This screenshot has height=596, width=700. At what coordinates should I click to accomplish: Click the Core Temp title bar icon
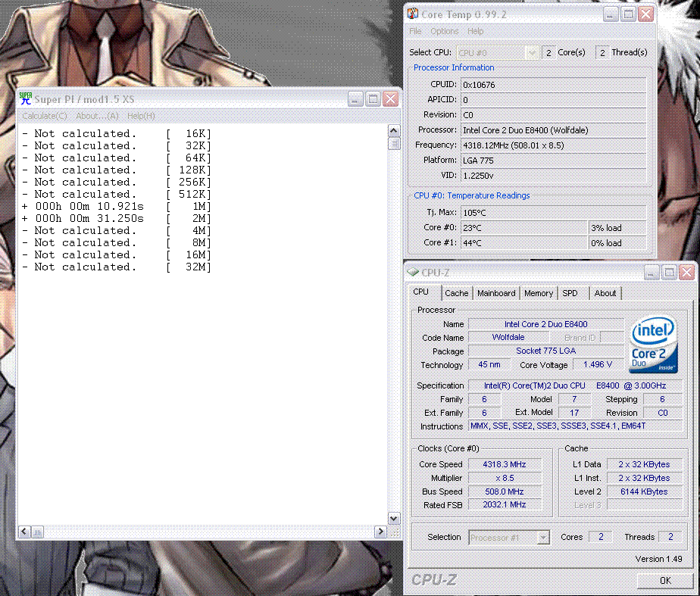(x=414, y=14)
